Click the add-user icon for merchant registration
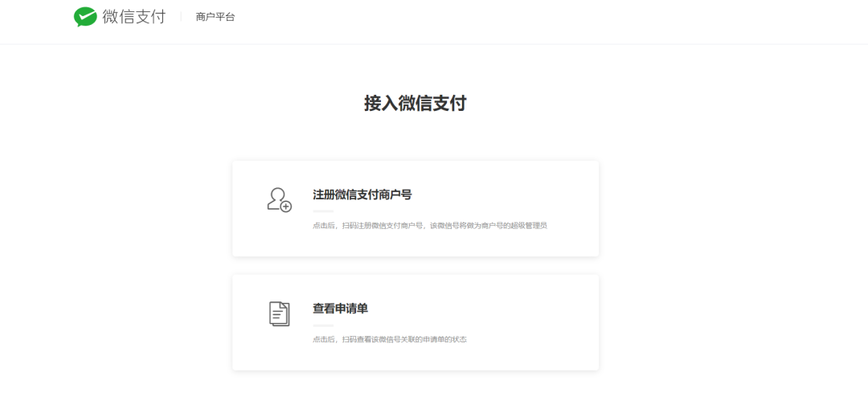The width and height of the screenshot is (868, 405). click(279, 200)
